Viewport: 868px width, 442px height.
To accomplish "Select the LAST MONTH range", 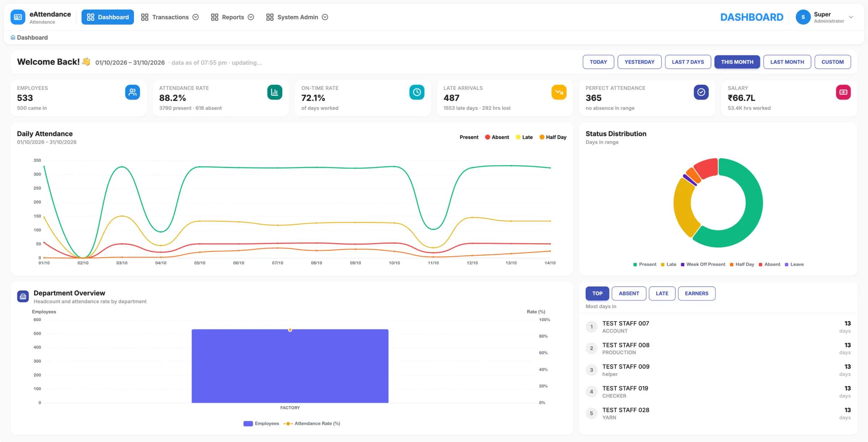I will [787, 62].
